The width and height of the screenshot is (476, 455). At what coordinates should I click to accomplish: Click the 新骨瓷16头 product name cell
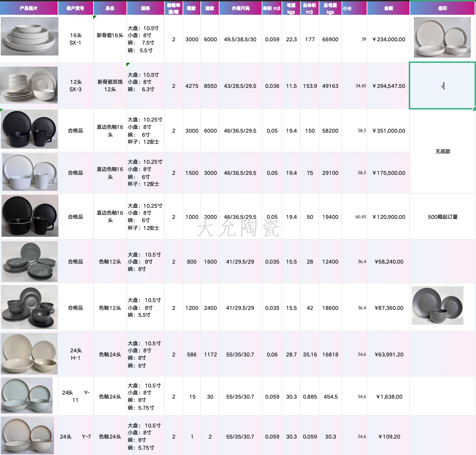110,36
